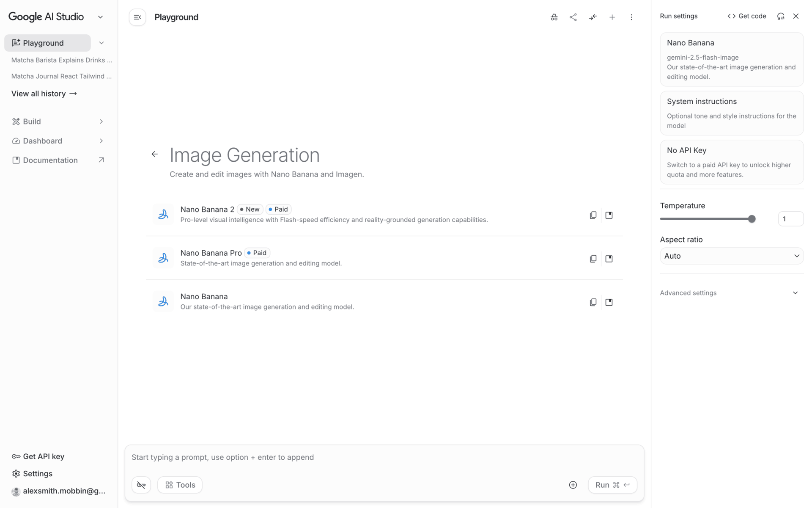
Task: Open the three-dot more options menu
Action: 631,17
